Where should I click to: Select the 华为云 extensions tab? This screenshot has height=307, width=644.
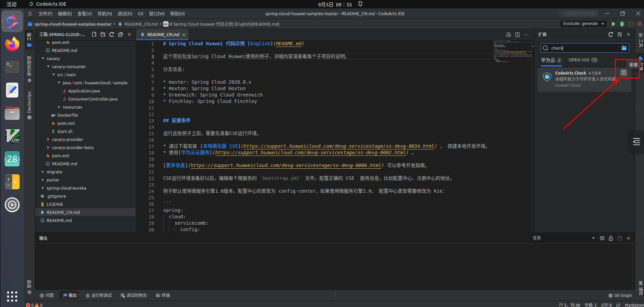click(551, 60)
